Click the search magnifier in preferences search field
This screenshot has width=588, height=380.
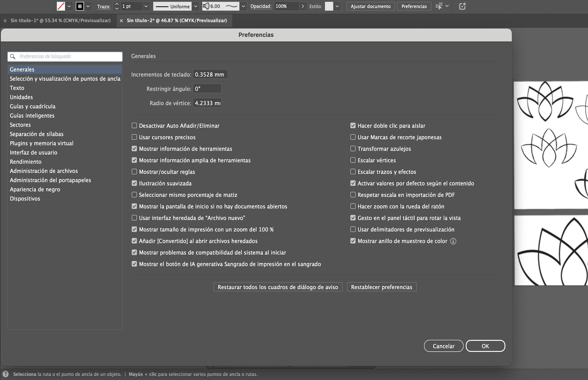click(x=13, y=56)
